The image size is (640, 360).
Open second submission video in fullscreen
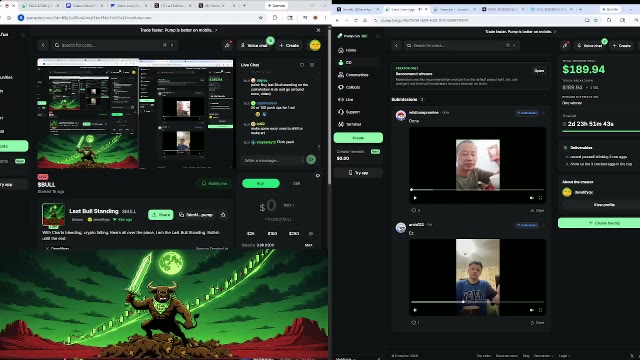[540, 310]
